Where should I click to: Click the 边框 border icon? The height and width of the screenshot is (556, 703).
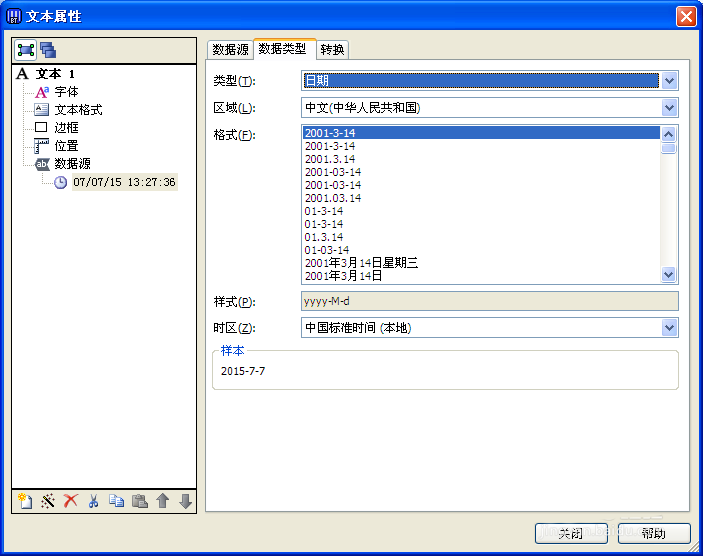[x=41, y=127]
